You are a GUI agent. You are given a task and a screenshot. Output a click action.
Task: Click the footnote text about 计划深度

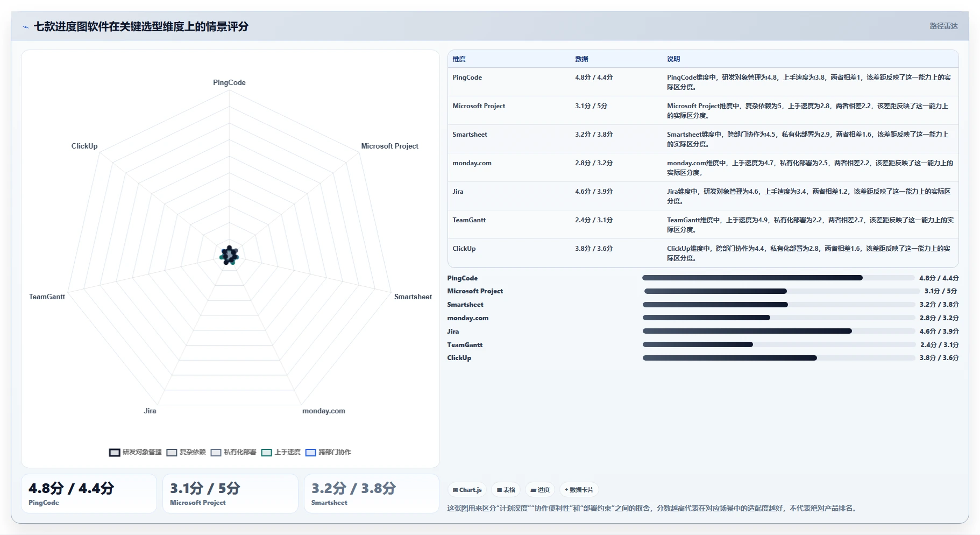point(651,508)
